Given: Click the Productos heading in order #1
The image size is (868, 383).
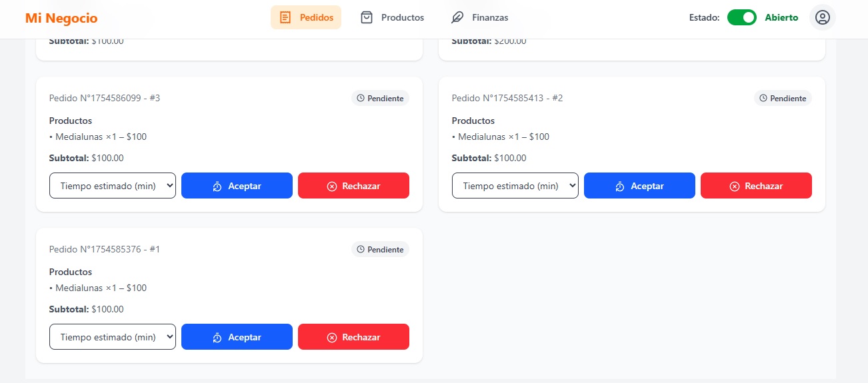Looking at the screenshot, I should [71, 272].
